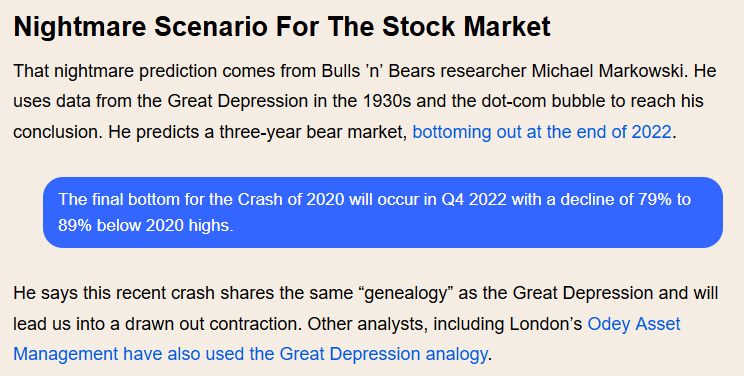Click the 'Nightmare Scenario For The Stock Market' heading
Image resolution: width=744 pixels, height=376 pixels.
(282, 27)
